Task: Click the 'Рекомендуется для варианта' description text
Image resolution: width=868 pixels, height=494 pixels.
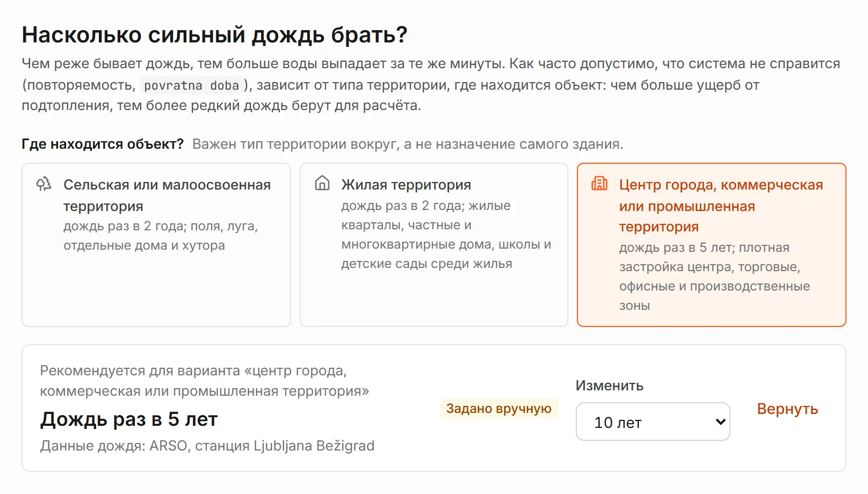Action: 205,381
